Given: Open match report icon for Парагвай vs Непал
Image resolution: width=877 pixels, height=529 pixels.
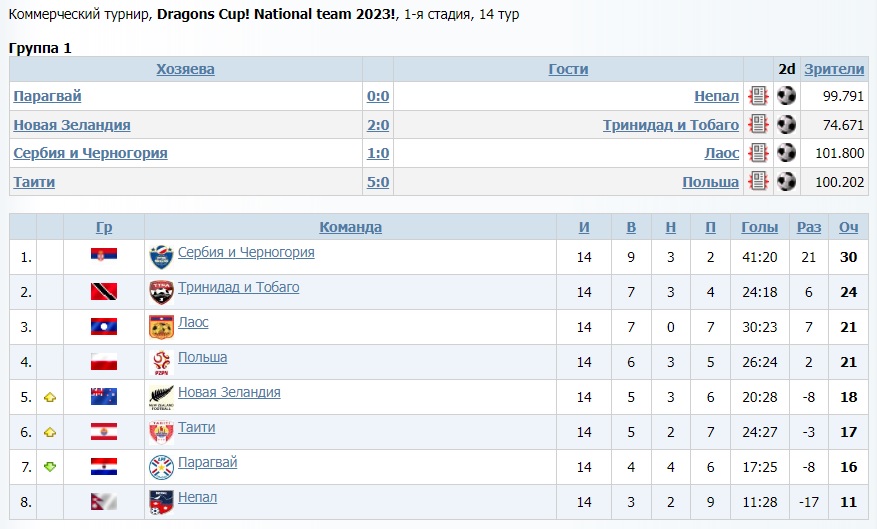Looking at the screenshot, I should tap(758, 96).
